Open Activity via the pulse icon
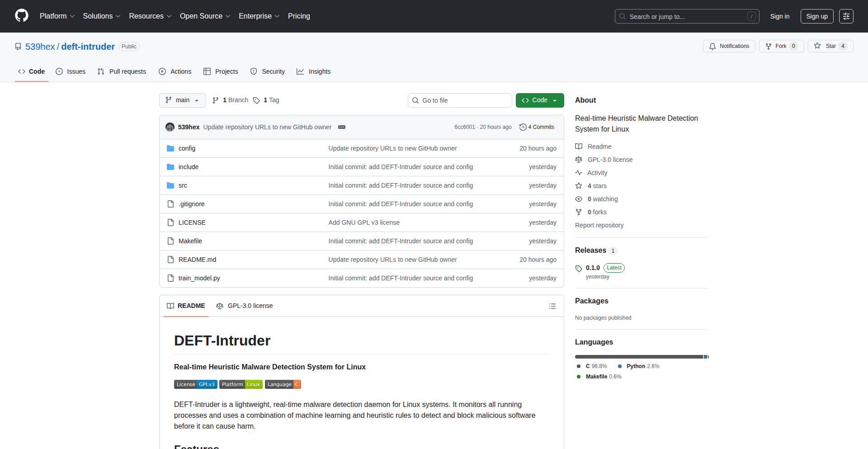 coord(579,172)
